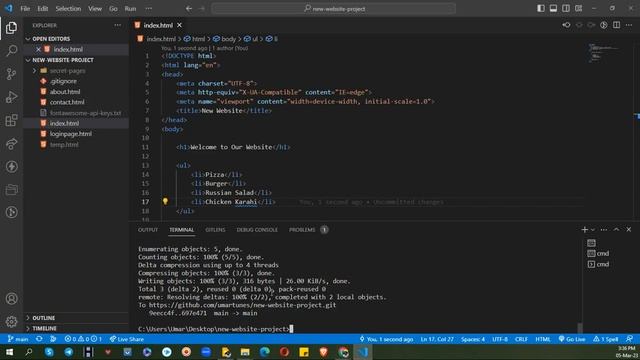Start Live Share from the status bar
Image resolution: width=640 pixels, height=360 pixels.
coord(127,339)
